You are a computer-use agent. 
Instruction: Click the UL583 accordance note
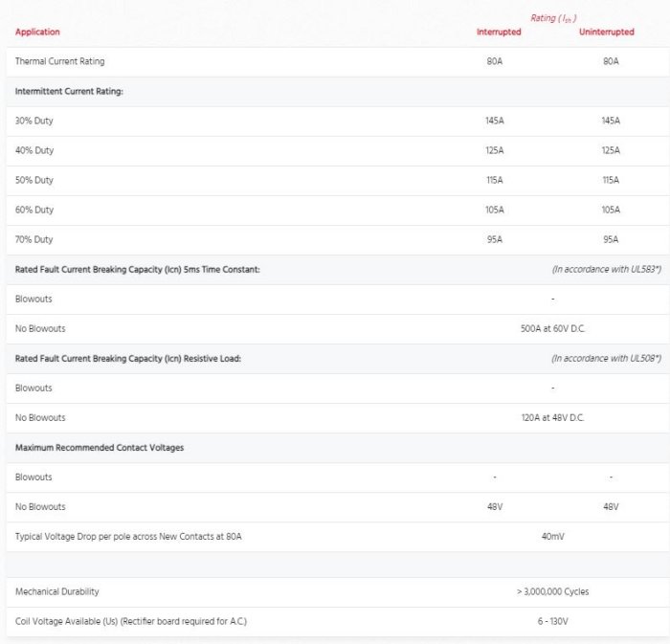[x=606, y=270]
